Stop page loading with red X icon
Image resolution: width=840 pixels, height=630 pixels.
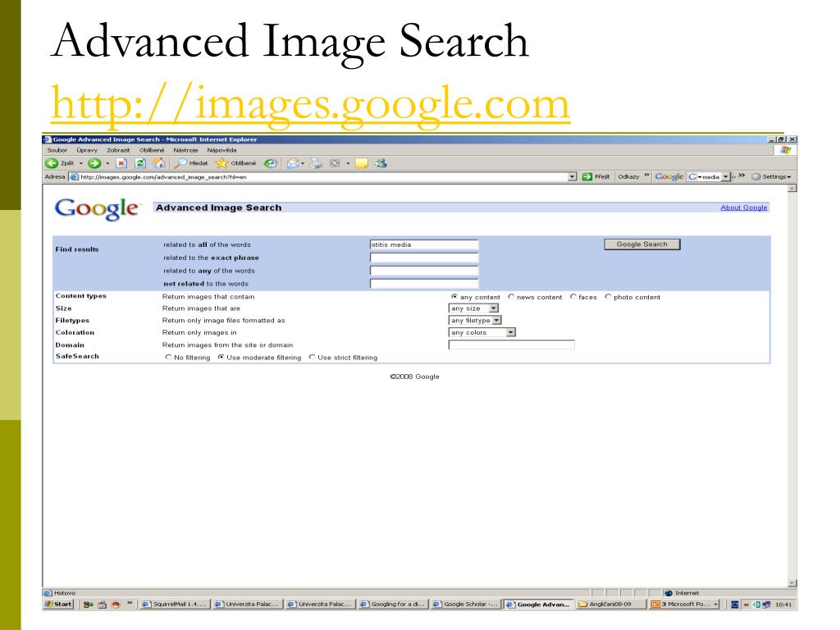pos(121,163)
